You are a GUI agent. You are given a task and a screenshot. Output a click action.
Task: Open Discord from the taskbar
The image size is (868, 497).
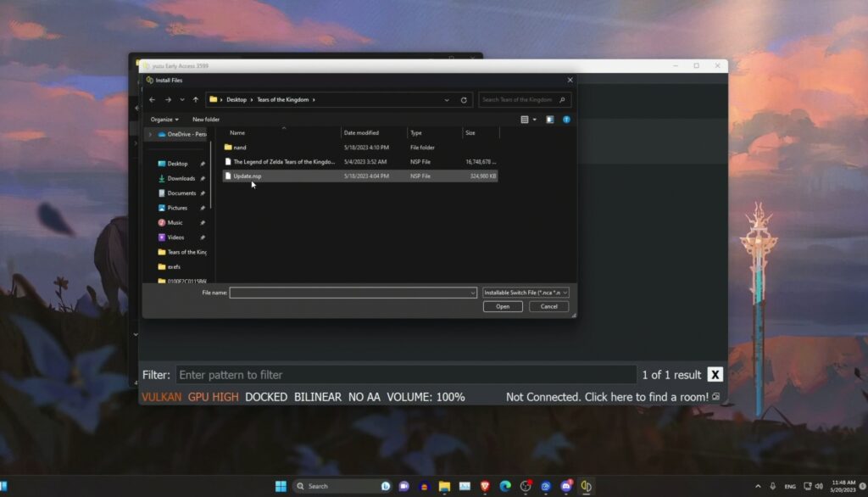click(565, 486)
